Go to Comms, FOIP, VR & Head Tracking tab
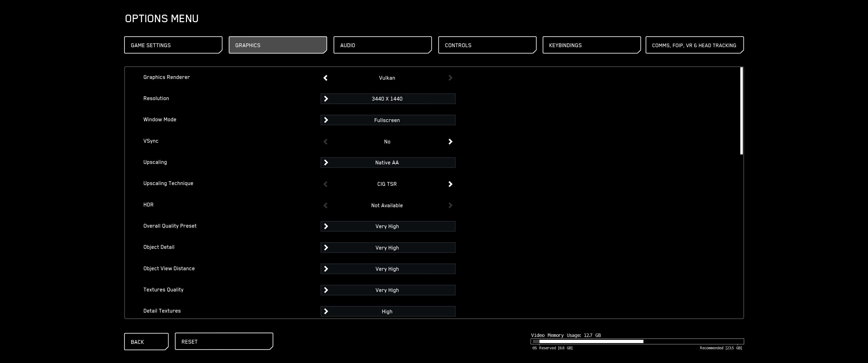The width and height of the screenshot is (868, 363). (694, 45)
